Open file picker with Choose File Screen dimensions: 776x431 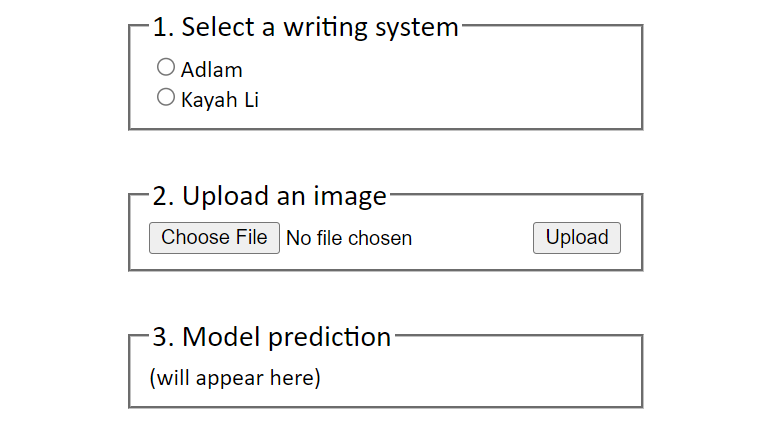[214, 238]
